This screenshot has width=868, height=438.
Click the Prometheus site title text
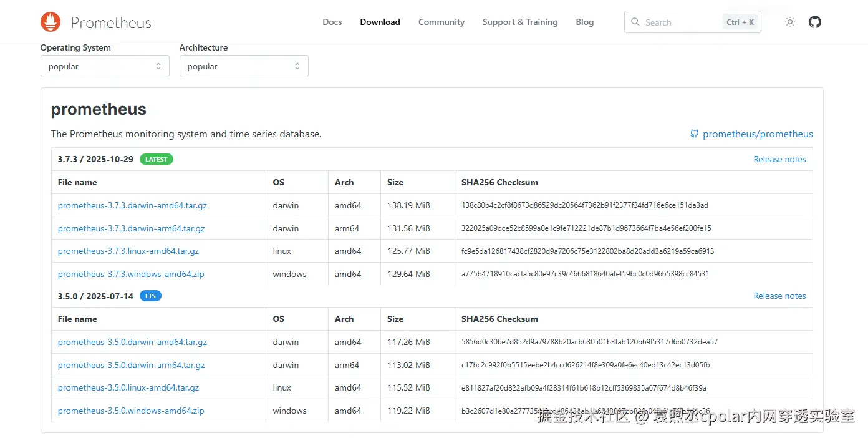[111, 22]
